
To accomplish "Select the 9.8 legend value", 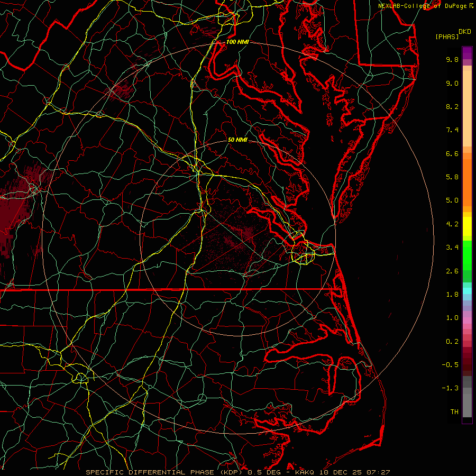I will 452,59.
